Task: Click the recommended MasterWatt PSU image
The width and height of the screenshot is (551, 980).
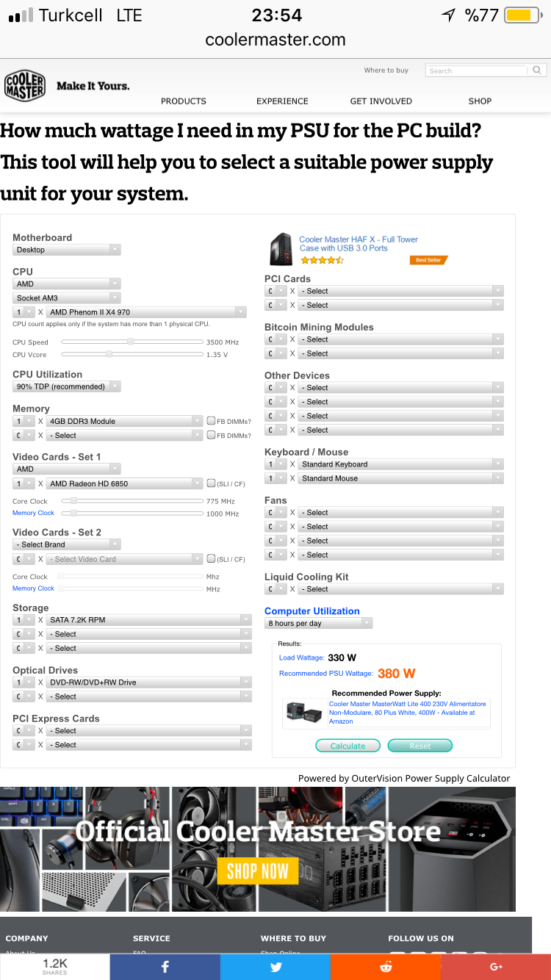Action: pyautogui.click(x=305, y=712)
